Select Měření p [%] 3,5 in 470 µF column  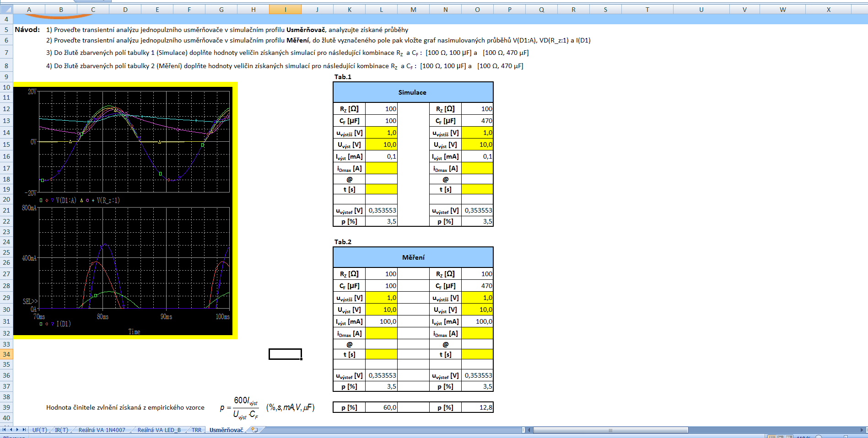[x=477, y=386]
